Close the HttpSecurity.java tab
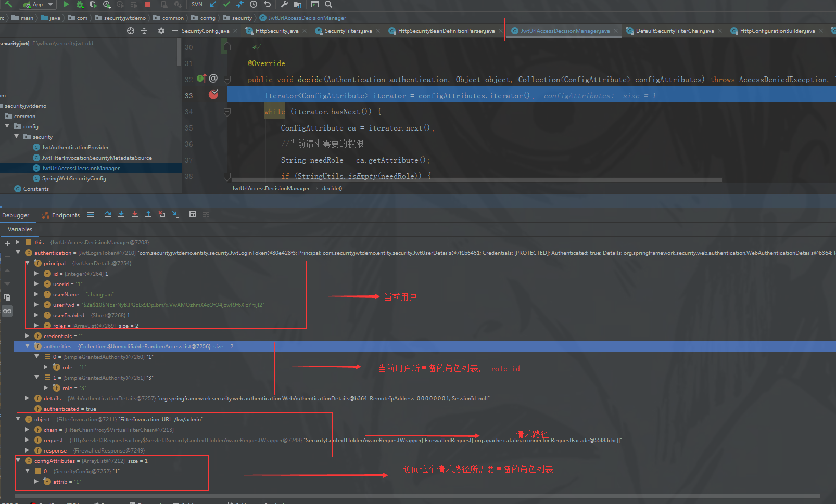836x504 pixels. point(305,30)
